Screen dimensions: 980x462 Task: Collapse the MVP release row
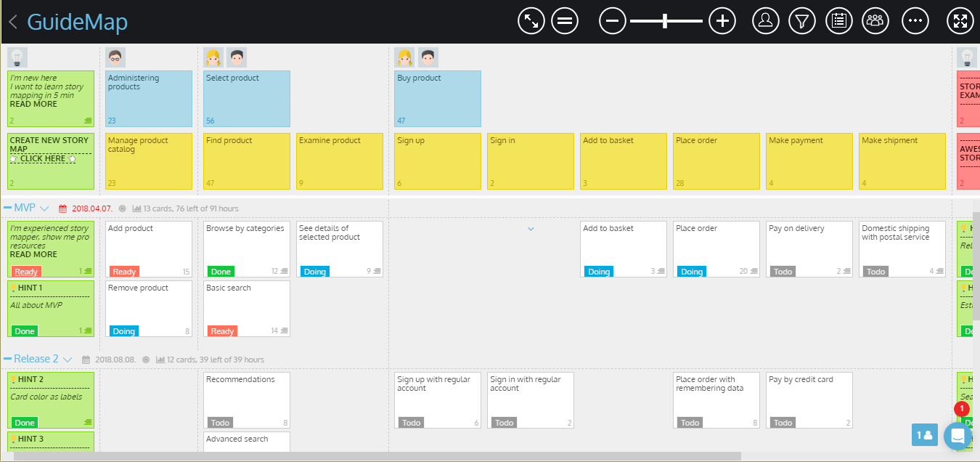[x=8, y=208]
